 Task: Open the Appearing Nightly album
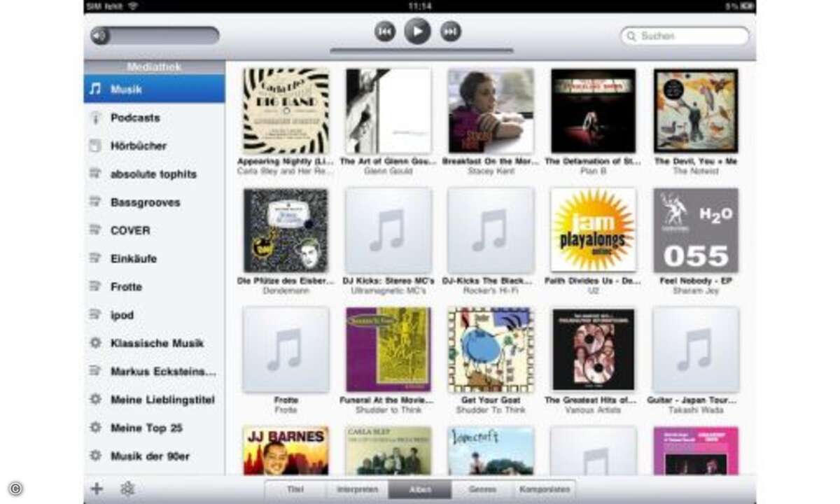coord(286,111)
